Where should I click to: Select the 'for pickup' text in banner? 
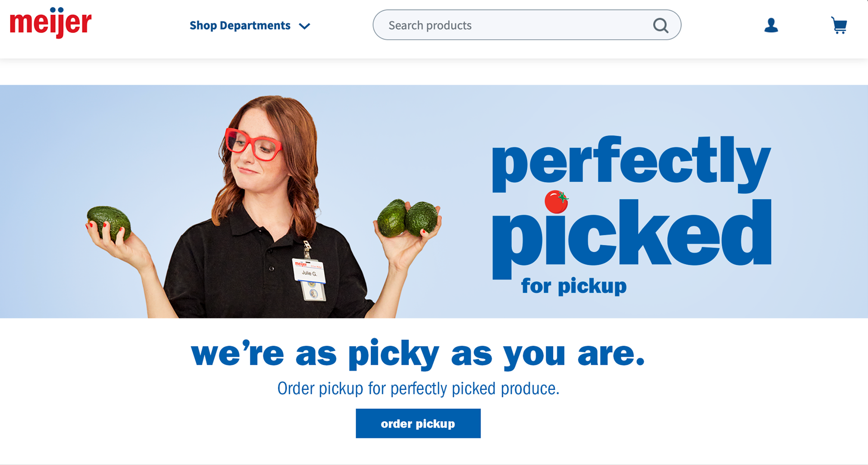click(x=574, y=287)
